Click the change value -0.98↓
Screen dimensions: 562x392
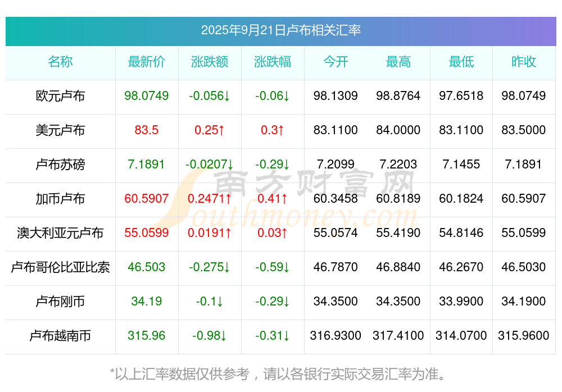[210, 335]
